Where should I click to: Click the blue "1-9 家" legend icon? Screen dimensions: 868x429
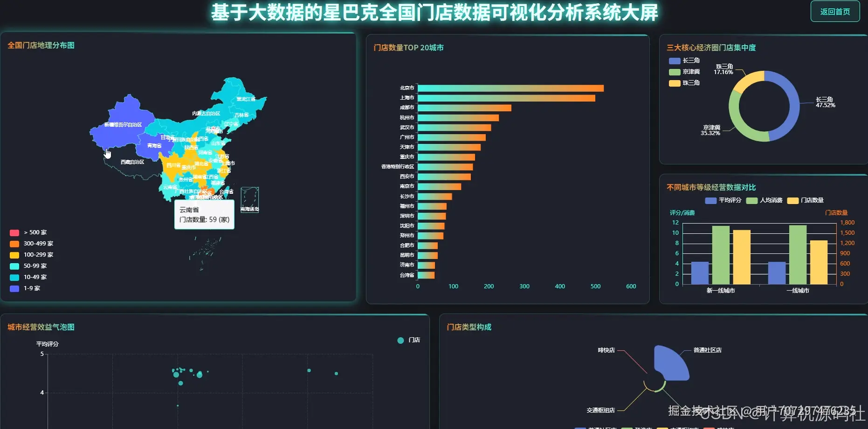14,288
